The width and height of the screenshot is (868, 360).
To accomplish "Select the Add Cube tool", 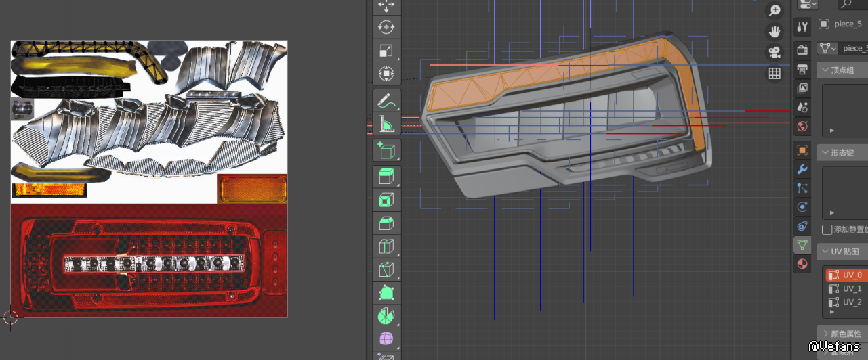I will [386, 150].
